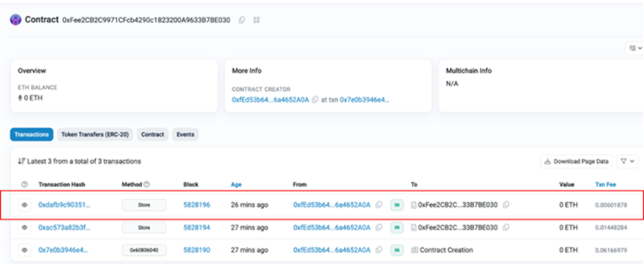Toggle sort order of latest transactions
The height and width of the screenshot is (264, 644).
point(21,161)
